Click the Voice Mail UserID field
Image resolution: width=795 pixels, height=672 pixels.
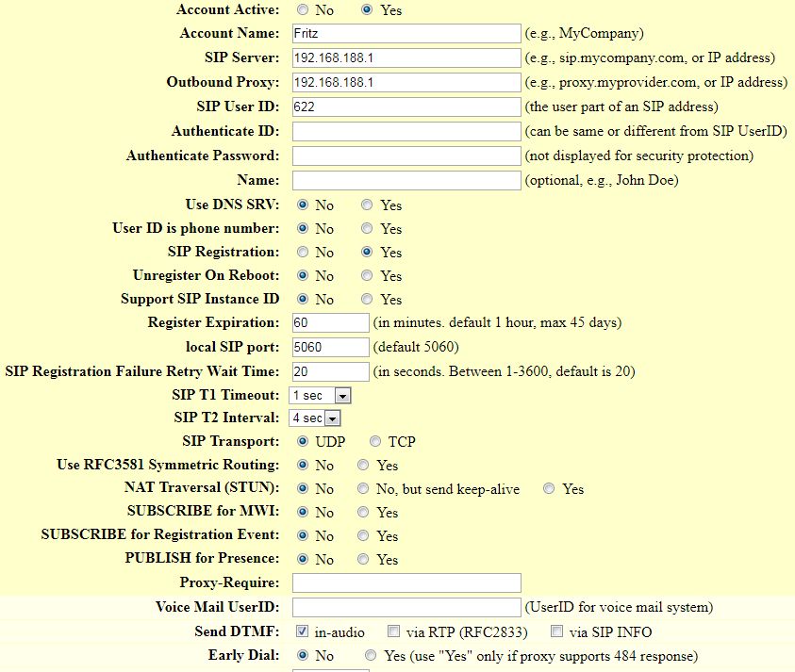tap(406, 607)
